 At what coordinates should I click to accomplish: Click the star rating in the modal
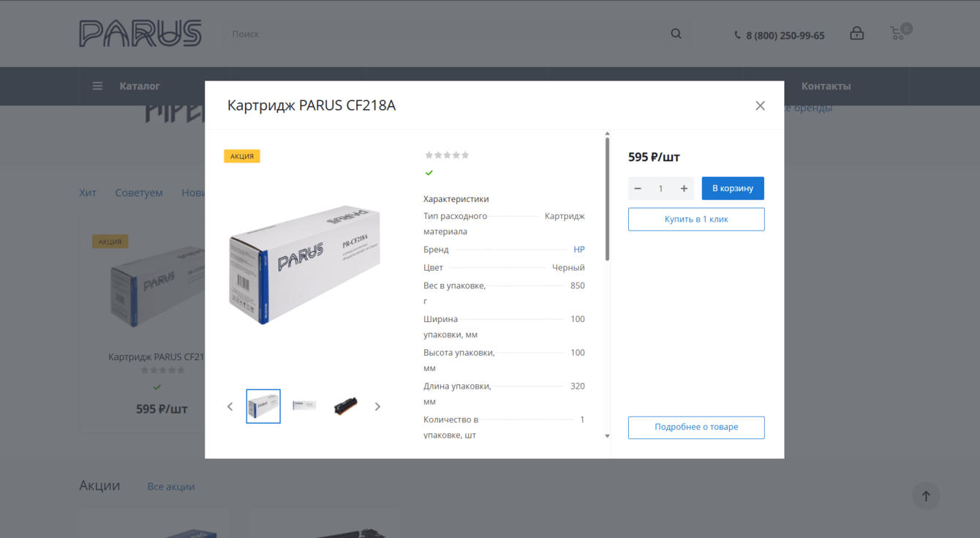447,155
